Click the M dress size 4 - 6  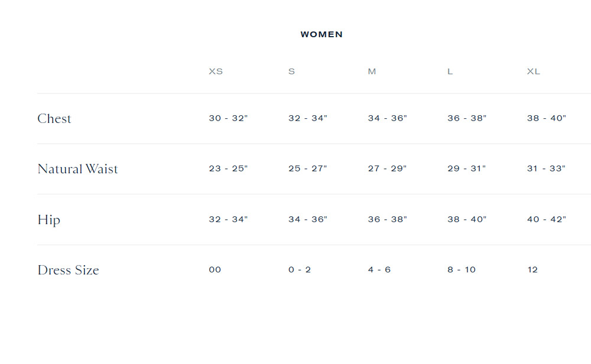[x=379, y=270]
